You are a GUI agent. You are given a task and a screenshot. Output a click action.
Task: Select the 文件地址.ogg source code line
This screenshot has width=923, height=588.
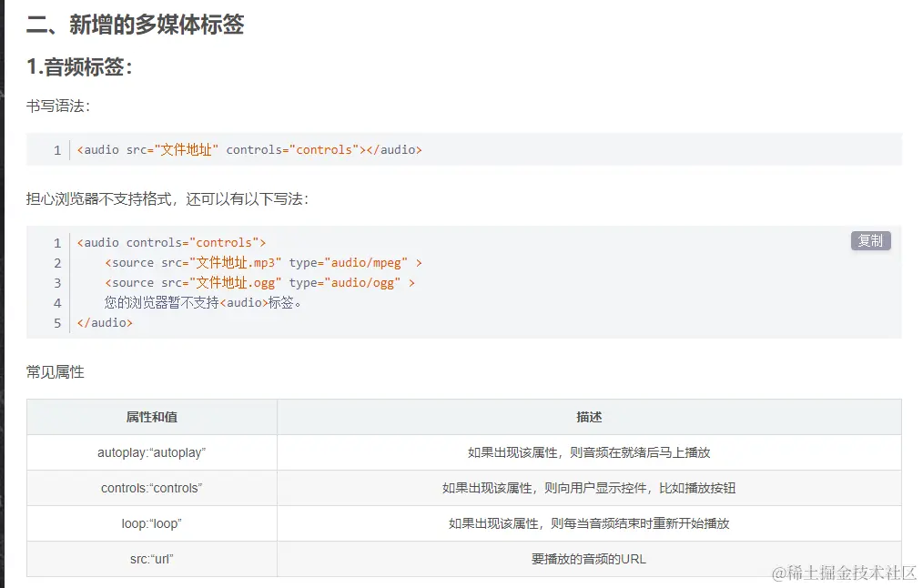tap(259, 283)
